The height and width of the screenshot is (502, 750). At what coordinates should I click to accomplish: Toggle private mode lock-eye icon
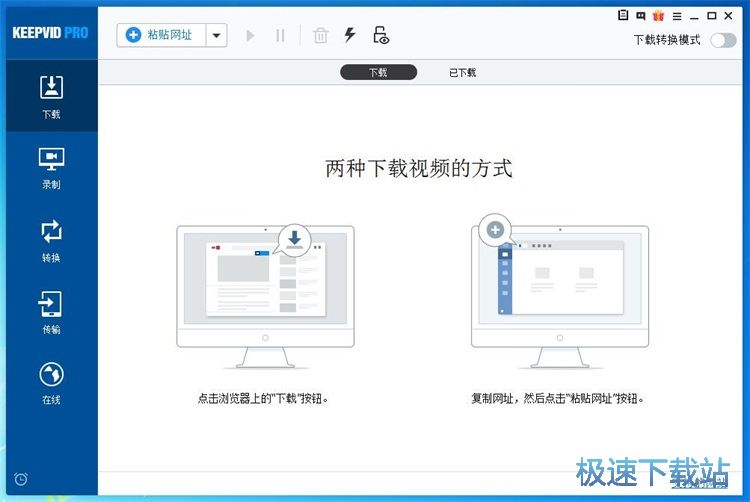380,36
